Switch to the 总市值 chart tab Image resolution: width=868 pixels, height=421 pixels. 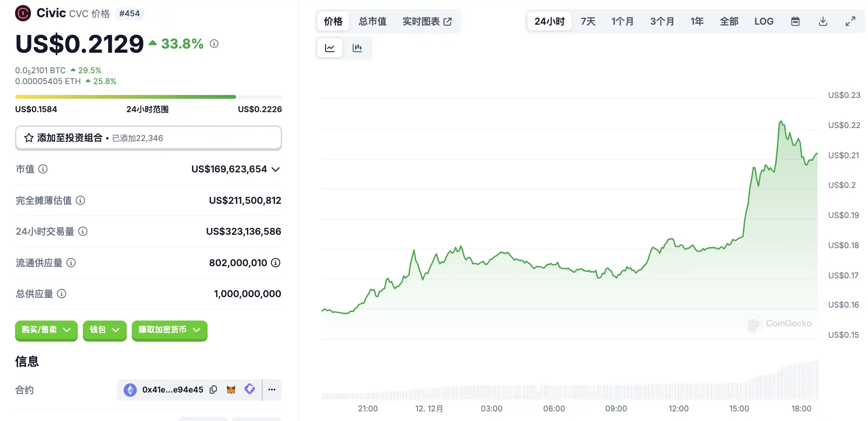[x=372, y=21]
